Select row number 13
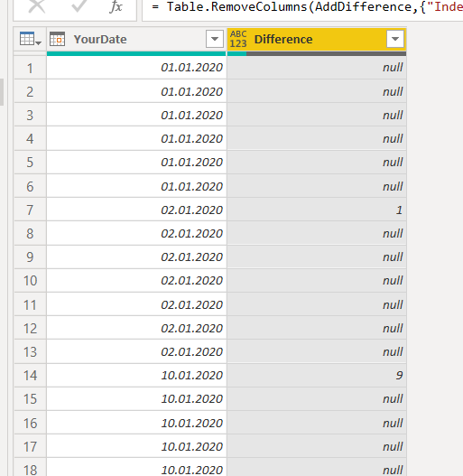The image size is (463, 476). pyautogui.click(x=30, y=352)
